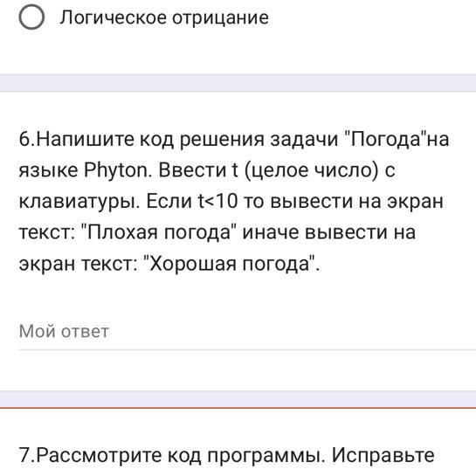Click the Логическое отрицание option label
The width and height of the screenshot is (476, 476).
(x=164, y=17)
